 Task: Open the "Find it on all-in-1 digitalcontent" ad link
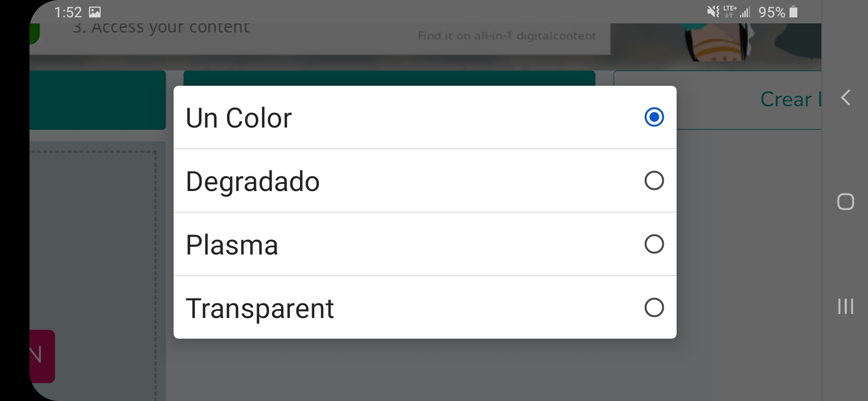point(506,36)
